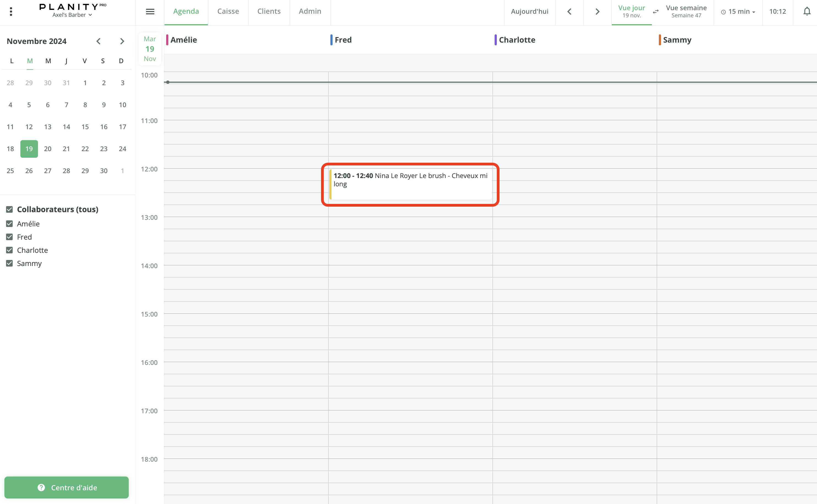The image size is (817, 504).
Task: Switch to the Clients tab
Action: point(269,12)
